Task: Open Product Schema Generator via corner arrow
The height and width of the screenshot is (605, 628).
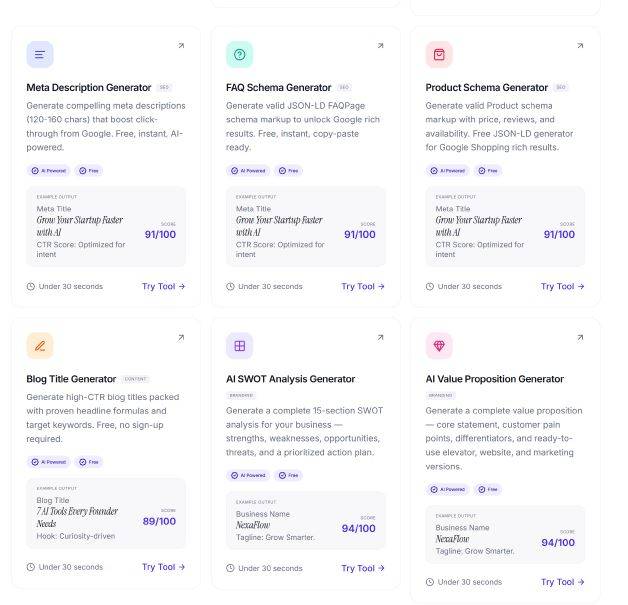Action: (580, 46)
